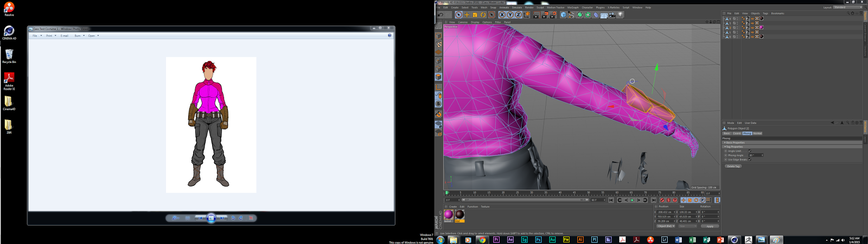Viewport: 868px width, 244px height.
Task: Open Google Chrome from the taskbar
Action: pos(482,240)
